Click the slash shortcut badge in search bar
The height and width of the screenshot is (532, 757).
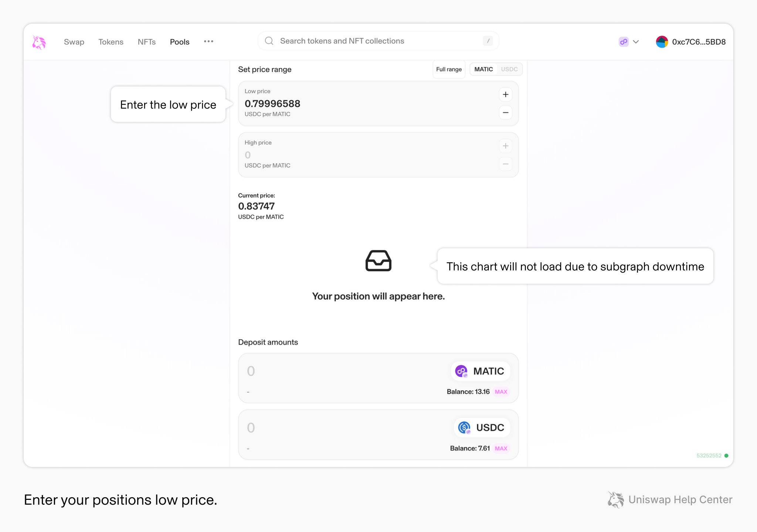[488, 41]
